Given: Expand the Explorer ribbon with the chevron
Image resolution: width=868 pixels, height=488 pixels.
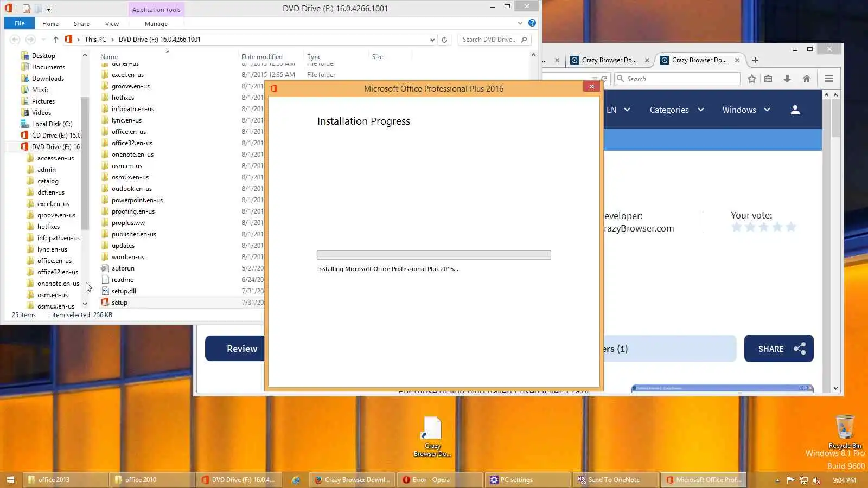Looking at the screenshot, I should tap(520, 23).
